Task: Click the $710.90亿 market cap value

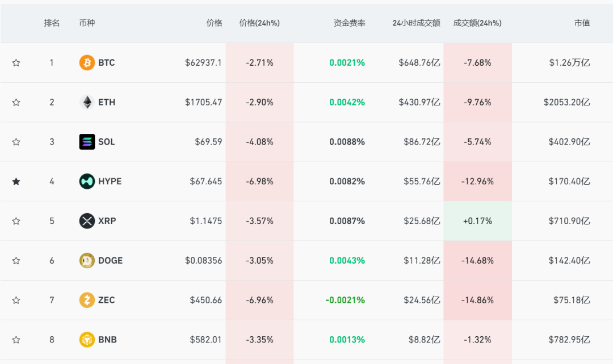Action: [569, 221]
